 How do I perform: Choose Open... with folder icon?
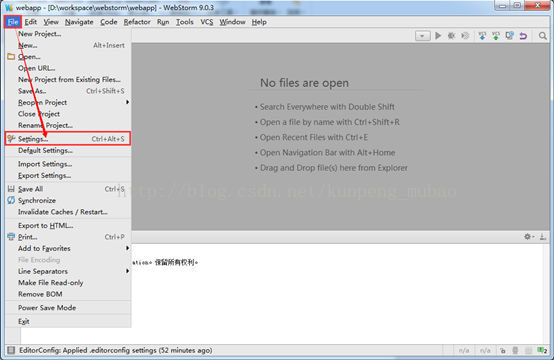pos(68,57)
